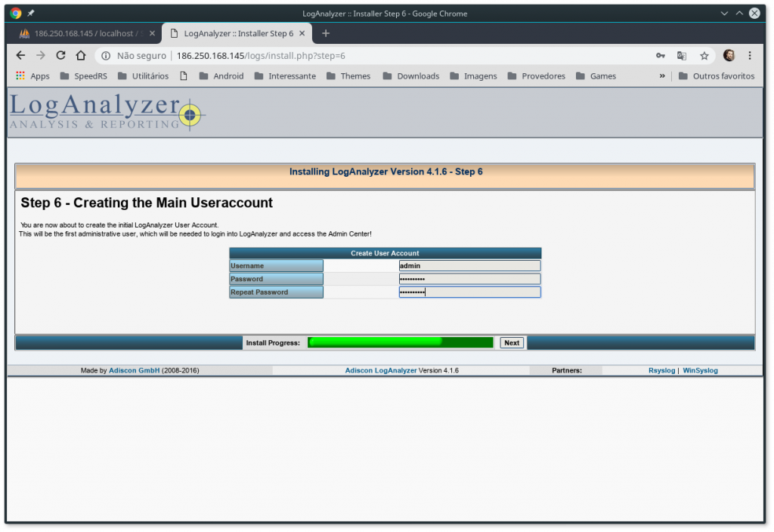Open the Google Translate page icon
774x532 pixels.
pyautogui.click(x=683, y=55)
